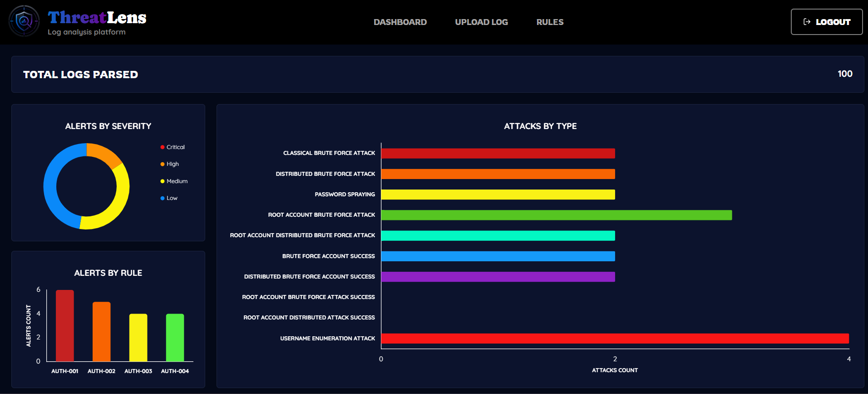Click the orange Distributed Brute Force Attack bar

pos(498,174)
